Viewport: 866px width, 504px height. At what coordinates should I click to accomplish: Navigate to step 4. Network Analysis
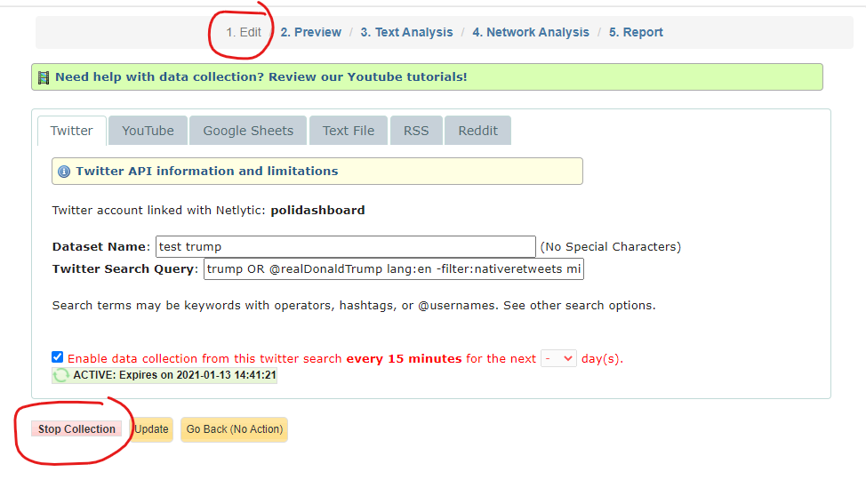pyautogui.click(x=530, y=32)
